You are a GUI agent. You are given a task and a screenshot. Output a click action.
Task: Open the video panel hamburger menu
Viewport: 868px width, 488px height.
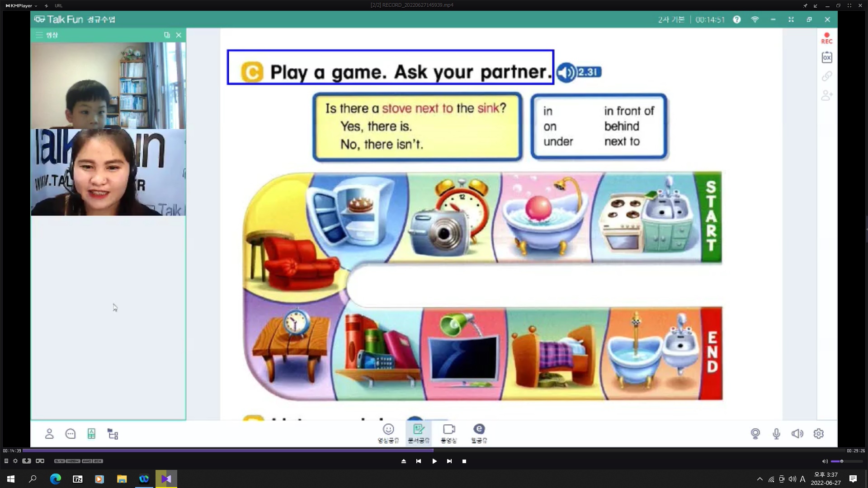click(x=39, y=35)
